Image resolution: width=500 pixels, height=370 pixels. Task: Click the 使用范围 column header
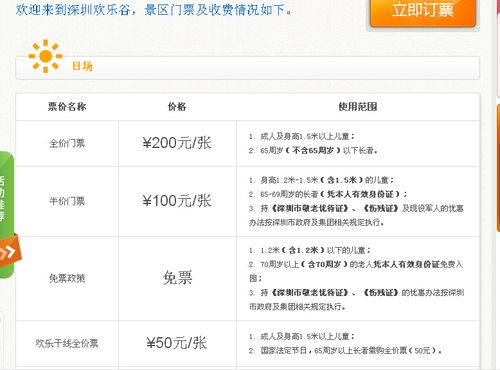pos(358,107)
